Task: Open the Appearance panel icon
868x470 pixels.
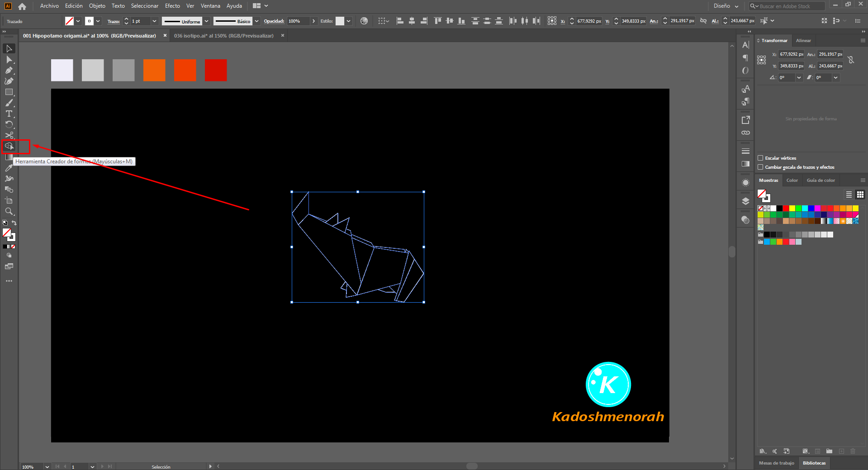Action: [745, 183]
